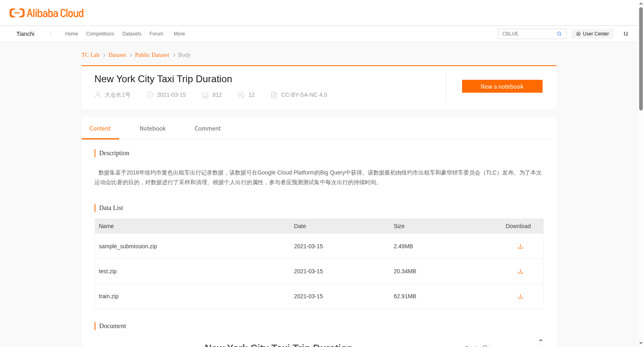Go to TC Lab breadcrumb link

coord(91,55)
